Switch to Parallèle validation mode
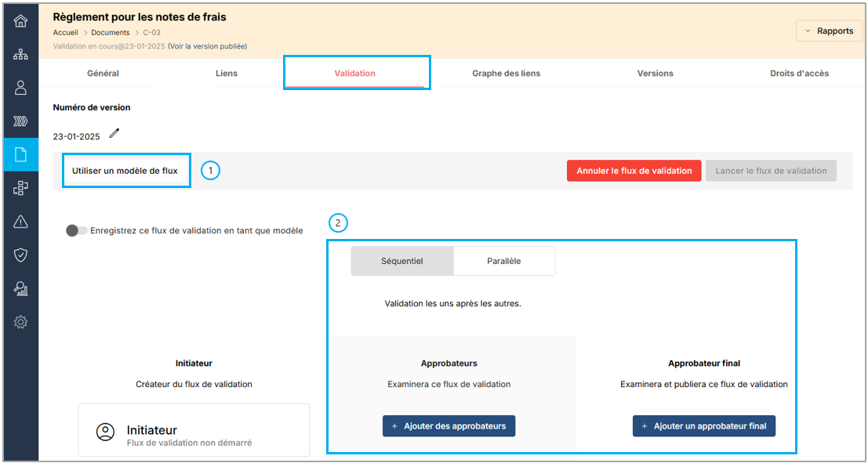The image size is (868, 463). pos(503,261)
